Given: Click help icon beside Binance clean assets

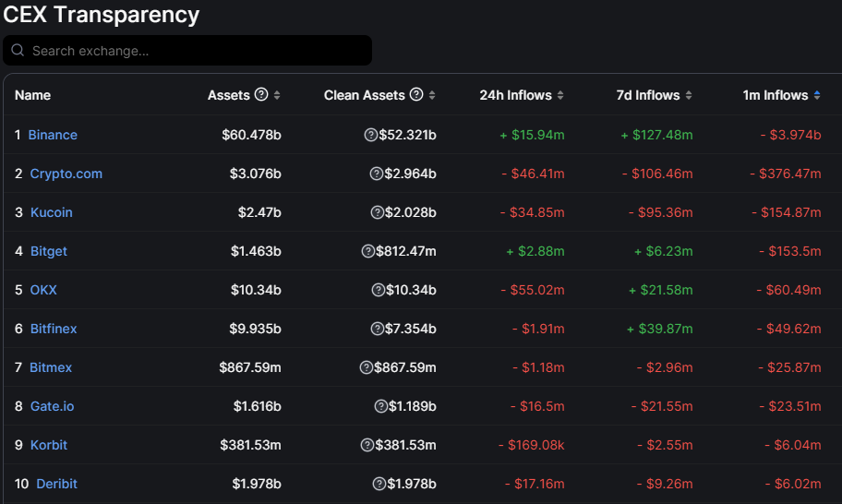Looking at the screenshot, I should tap(371, 135).
